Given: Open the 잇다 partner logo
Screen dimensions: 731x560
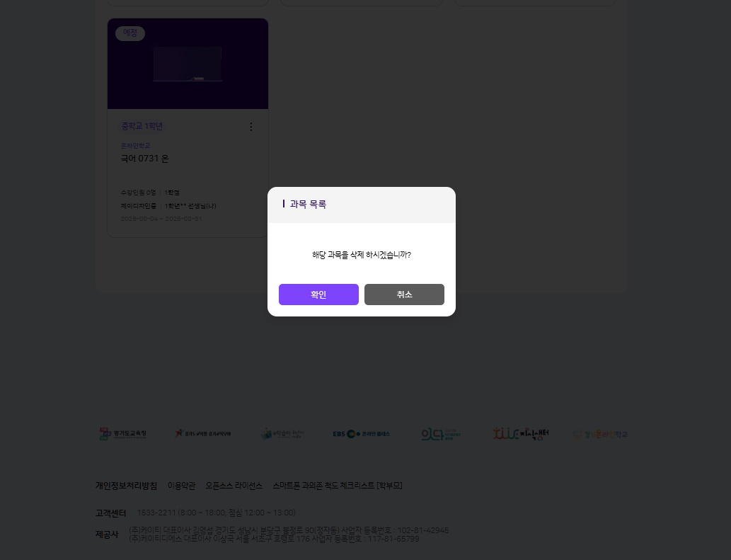Looking at the screenshot, I should [x=441, y=434].
